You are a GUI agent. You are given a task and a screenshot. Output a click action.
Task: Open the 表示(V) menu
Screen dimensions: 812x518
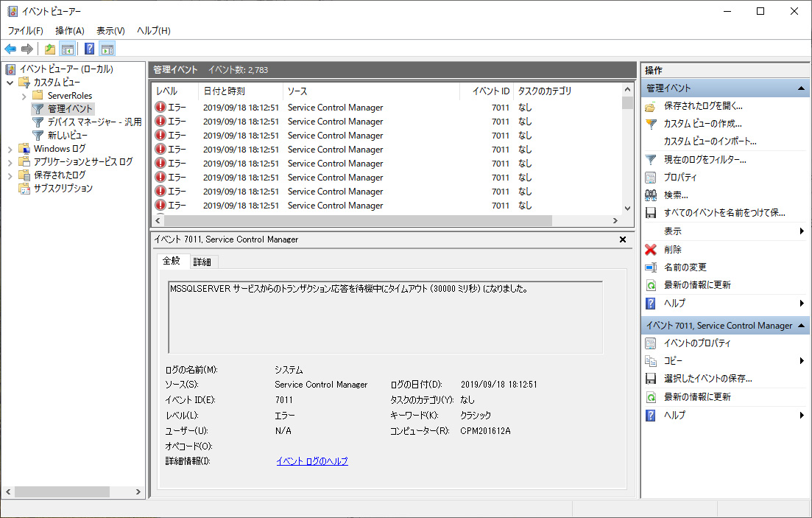(x=111, y=31)
